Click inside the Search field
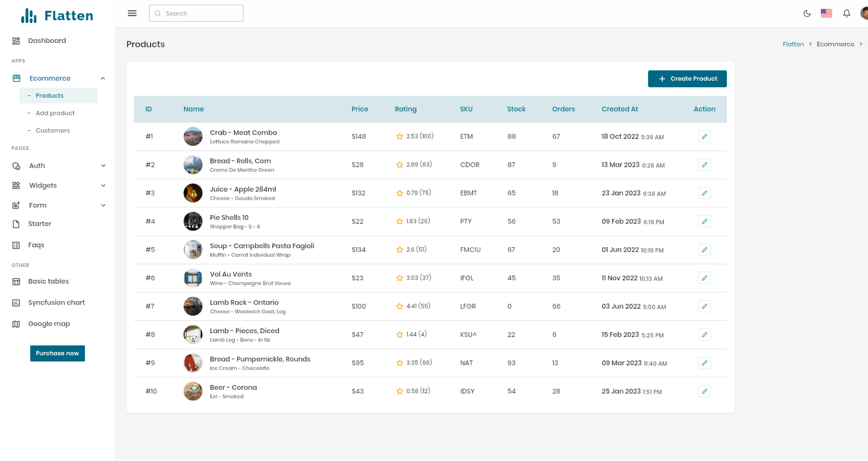The height and width of the screenshot is (461, 868). click(x=196, y=13)
